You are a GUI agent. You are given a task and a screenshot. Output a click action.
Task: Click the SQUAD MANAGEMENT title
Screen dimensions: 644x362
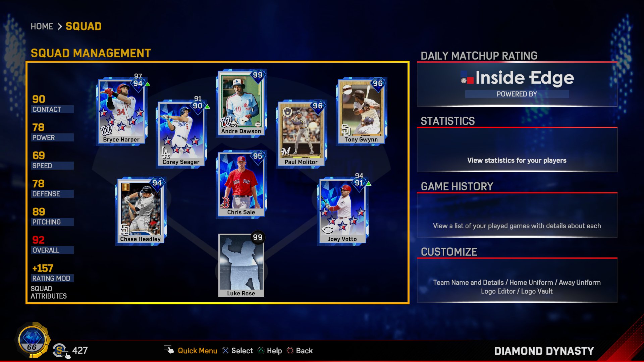point(91,53)
